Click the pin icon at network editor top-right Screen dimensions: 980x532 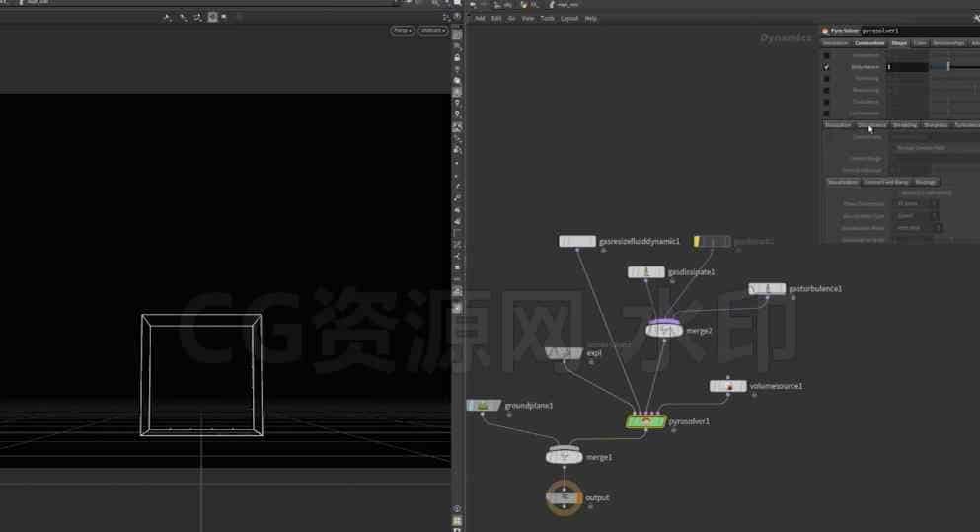tap(976, 19)
